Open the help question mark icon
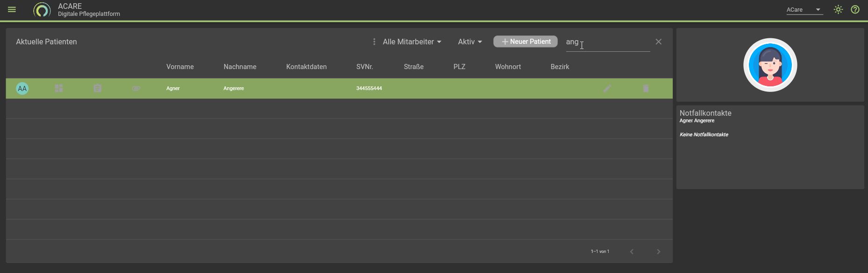Screen dimensions: 868x273 (x=855, y=9)
